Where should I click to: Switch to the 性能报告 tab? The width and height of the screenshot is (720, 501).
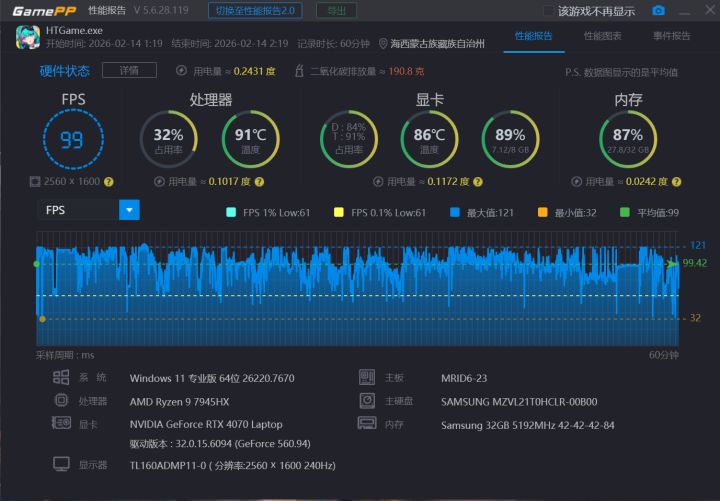point(533,36)
